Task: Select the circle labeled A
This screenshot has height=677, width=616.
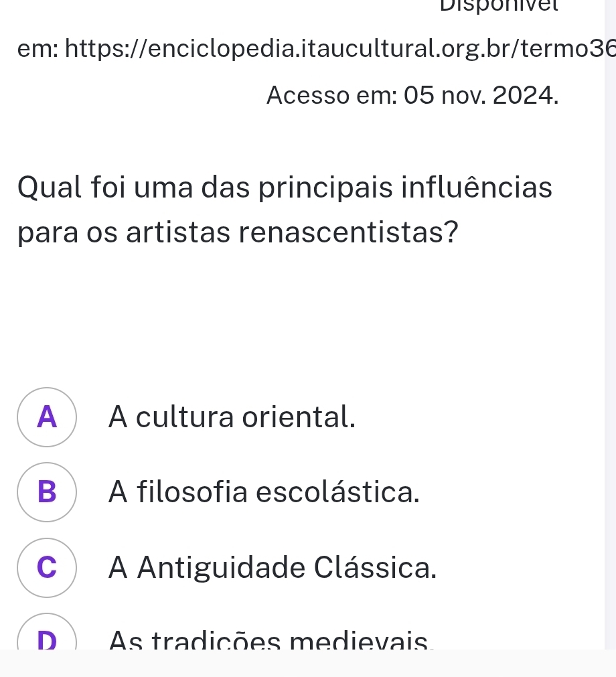Action: (x=47, y=417)
